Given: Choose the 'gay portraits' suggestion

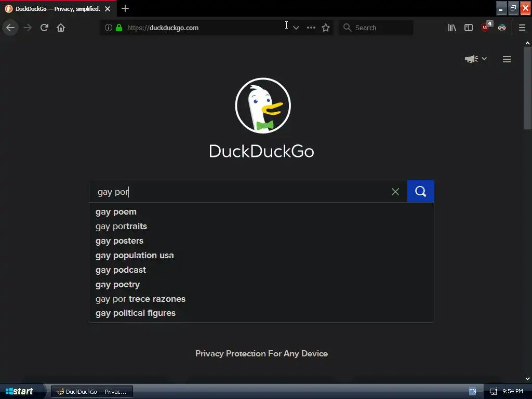Looking at the screenshot, I should coord(261,227).
